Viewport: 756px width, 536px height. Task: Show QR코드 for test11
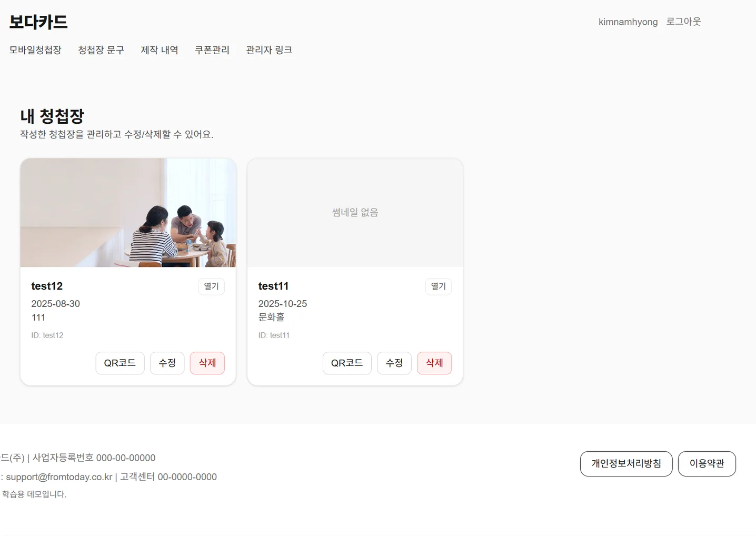(x=347, y=363)
